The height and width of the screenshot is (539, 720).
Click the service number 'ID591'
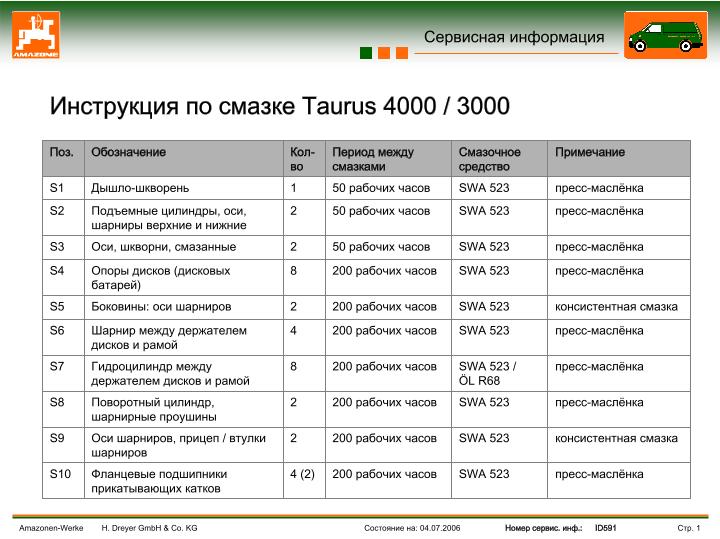click(606, 528)
